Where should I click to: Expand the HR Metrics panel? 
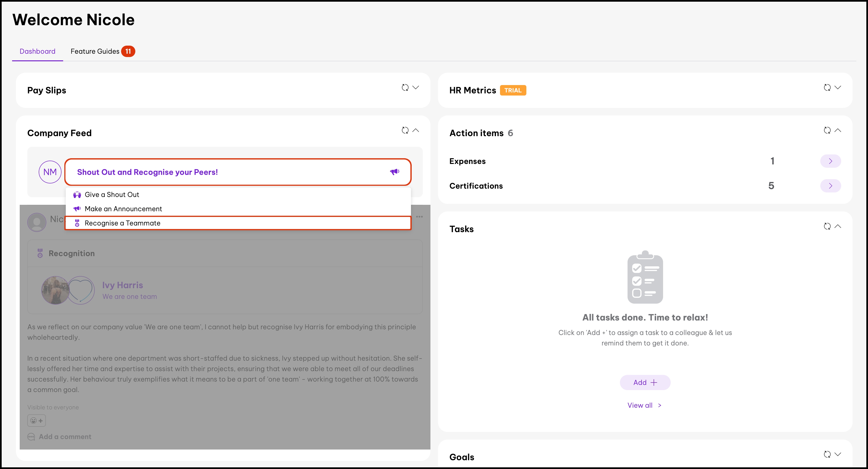(838, 88)
